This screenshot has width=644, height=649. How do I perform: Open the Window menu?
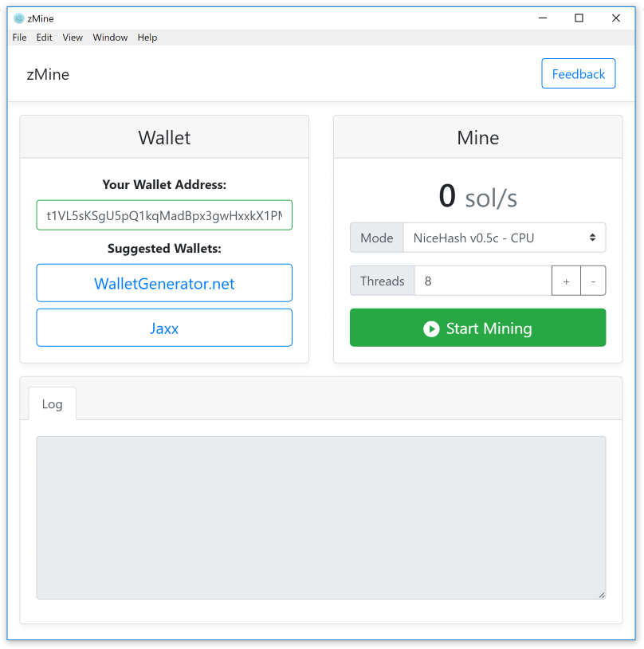point(110,37)
